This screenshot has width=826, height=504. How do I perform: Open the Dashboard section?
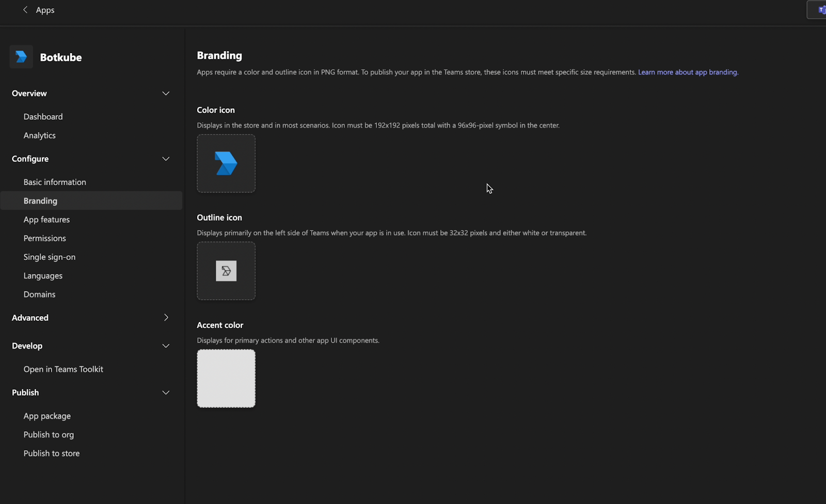(x=43, y=116)
